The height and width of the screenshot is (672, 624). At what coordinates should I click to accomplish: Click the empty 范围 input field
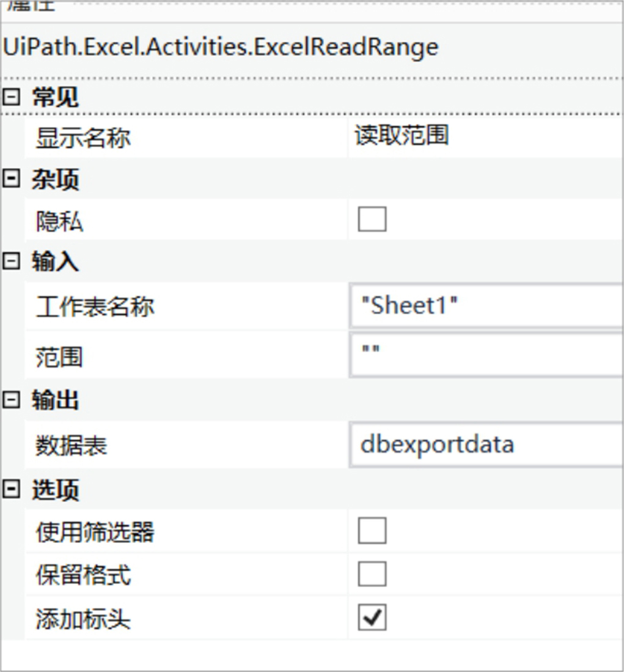486,356
